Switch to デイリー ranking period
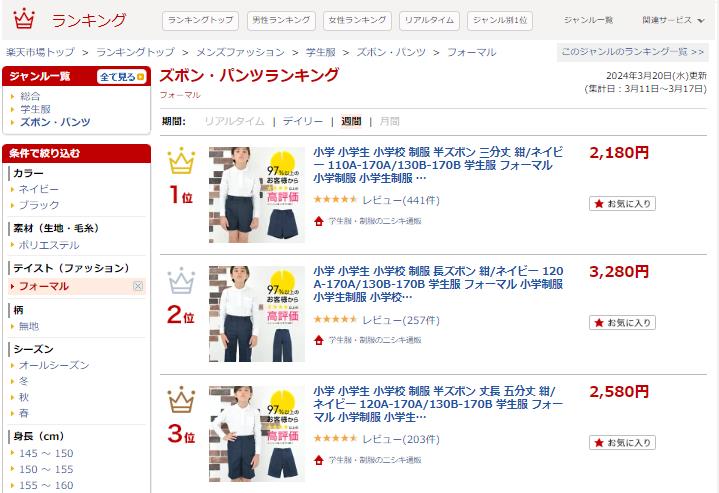This screenshot has height=493, width=719. [x=303, y=122]
